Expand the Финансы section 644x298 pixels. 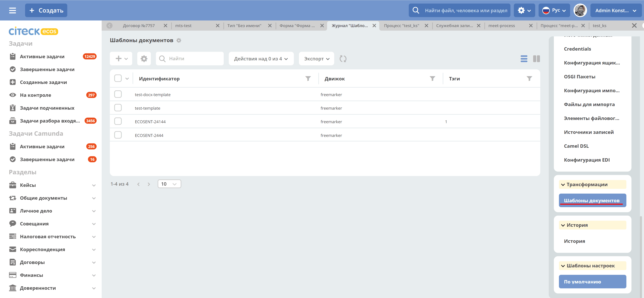94,275
